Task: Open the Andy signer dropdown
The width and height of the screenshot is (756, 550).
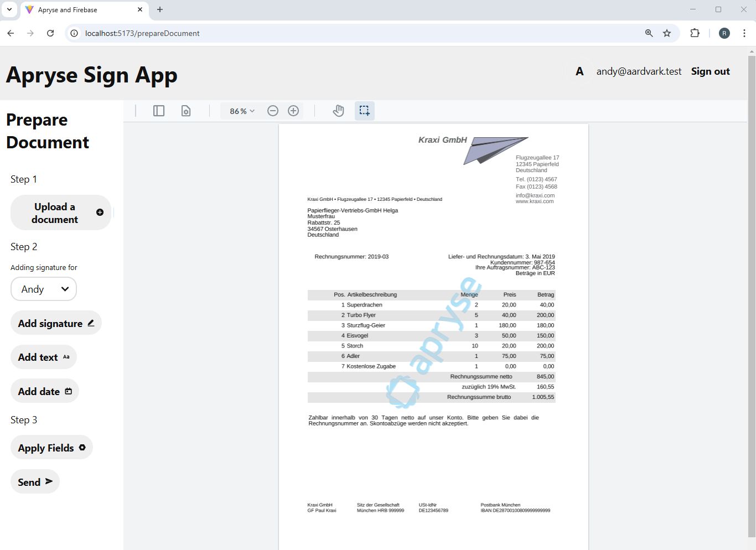Action: coord(44,289)
